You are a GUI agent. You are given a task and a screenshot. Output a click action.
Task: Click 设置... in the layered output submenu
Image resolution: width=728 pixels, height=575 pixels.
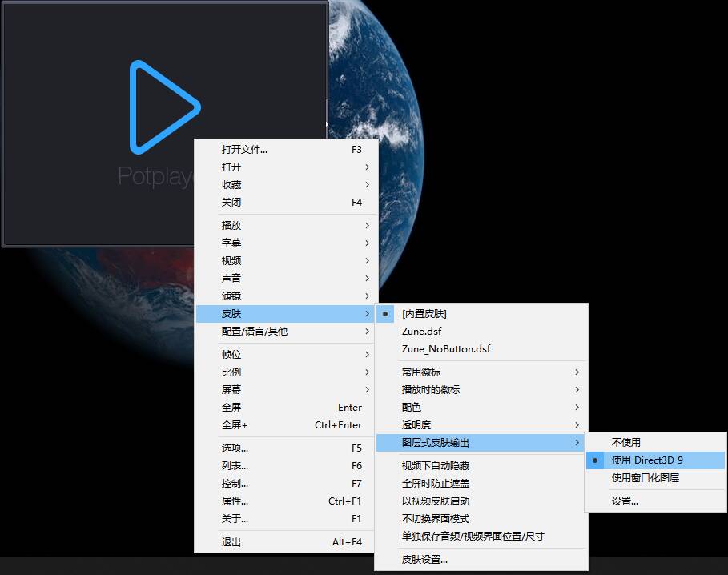pos(625,501)
